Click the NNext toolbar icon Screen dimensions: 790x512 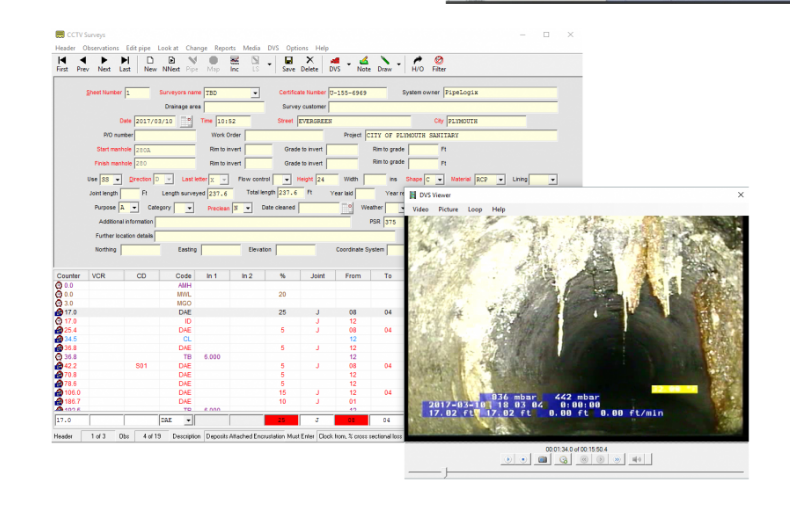171,64
